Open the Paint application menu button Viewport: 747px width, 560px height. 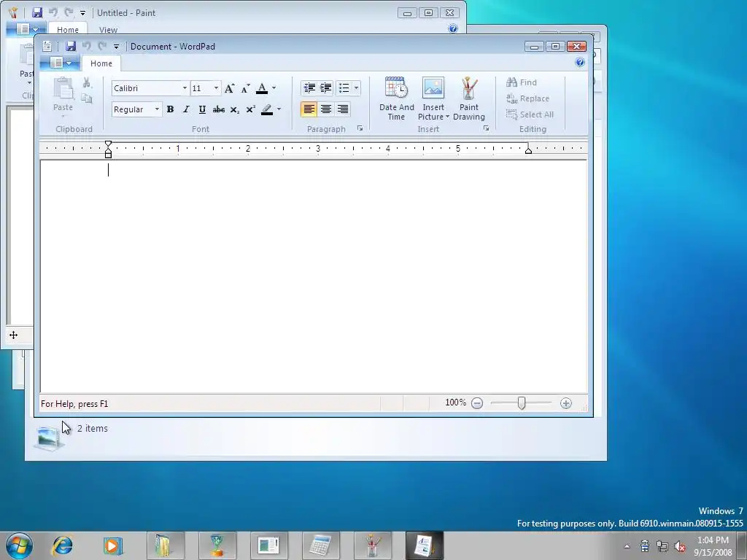click(x=26, y=29)
